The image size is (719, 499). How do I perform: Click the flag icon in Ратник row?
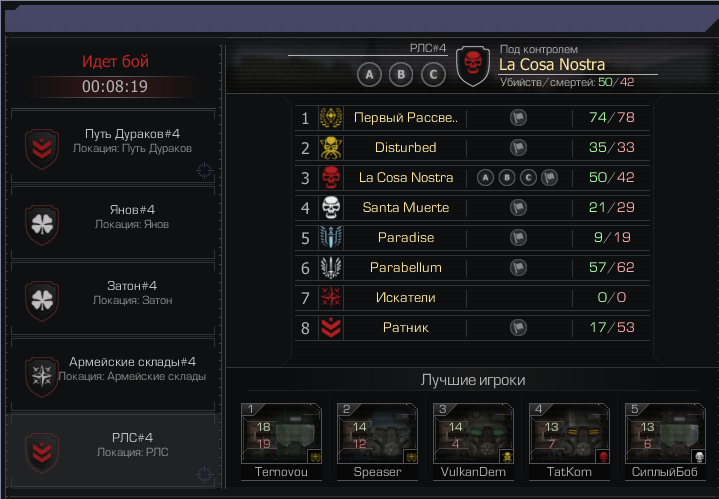click(x=518, y=327)
